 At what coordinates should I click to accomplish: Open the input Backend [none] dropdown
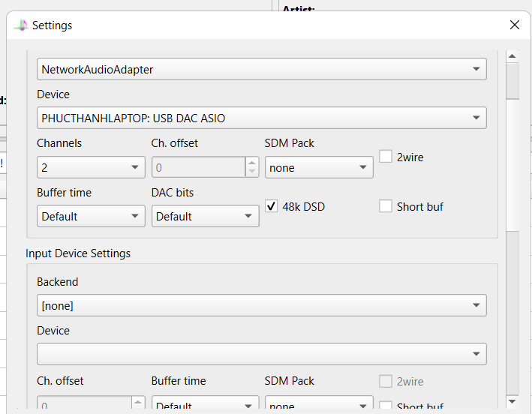pos(262,305)
